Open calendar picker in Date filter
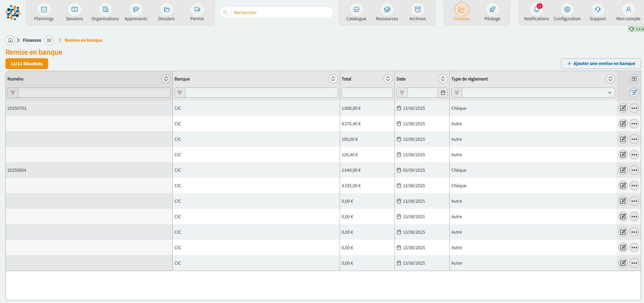The image size is (644, 303). click(x=443, y=93)
